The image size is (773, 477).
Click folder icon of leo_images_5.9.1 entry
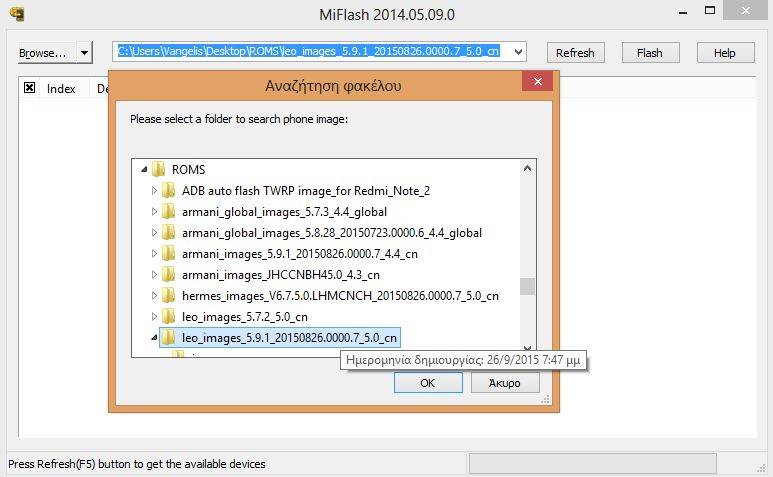169,338
